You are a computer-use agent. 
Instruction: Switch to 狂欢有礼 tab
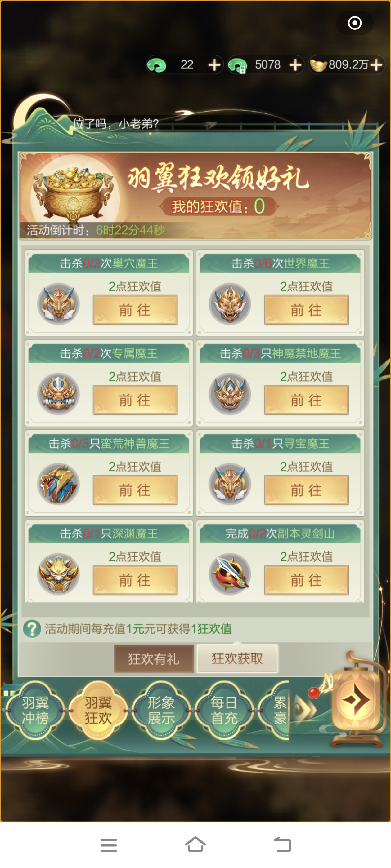pos(154,659)
